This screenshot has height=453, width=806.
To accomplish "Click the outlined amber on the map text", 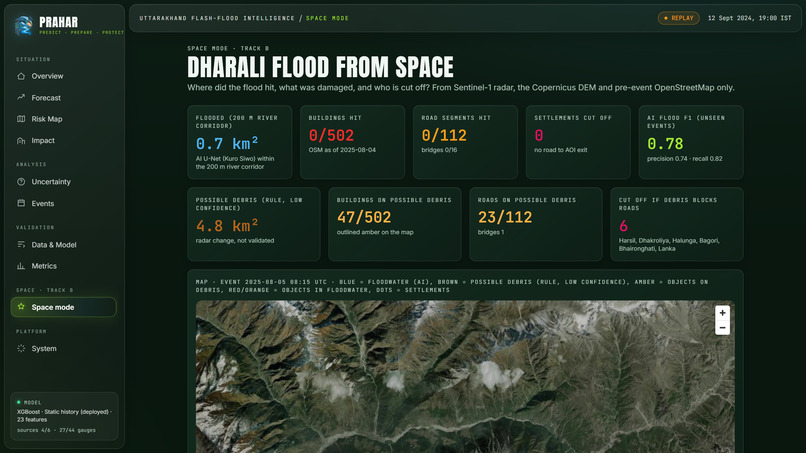I will pos(375,232).
